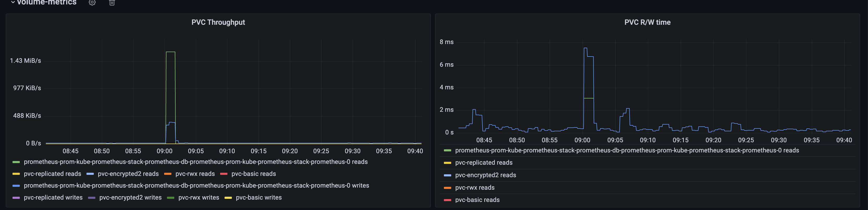Open the PVC R/W time panel title menu

point(647,22)
